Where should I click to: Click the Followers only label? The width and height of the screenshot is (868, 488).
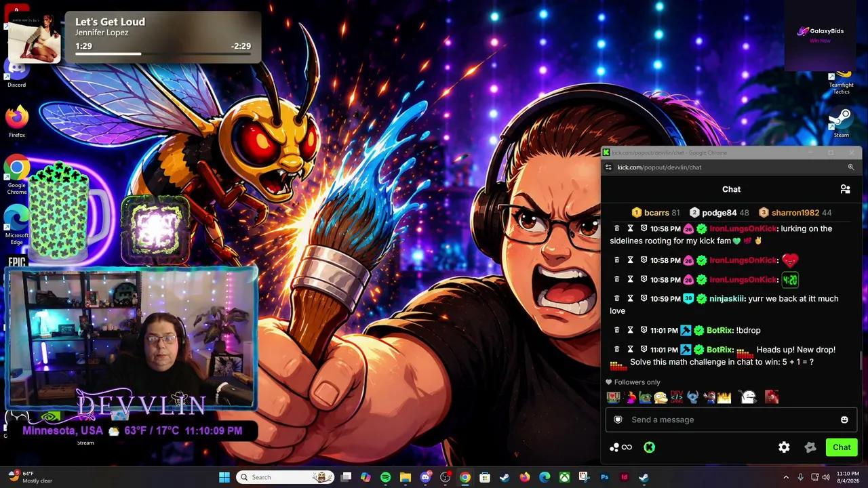pyautogui.click(x=637, y=382)
